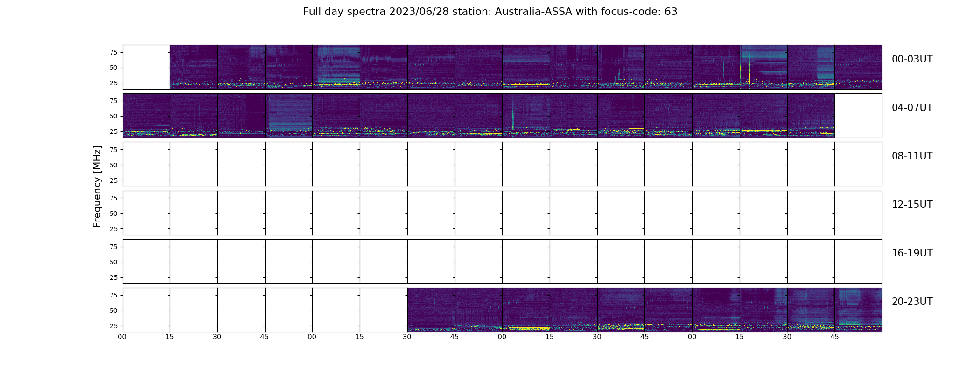Open the 04:45-05:00 spectrogram with broadband band

tap(289, 116)
